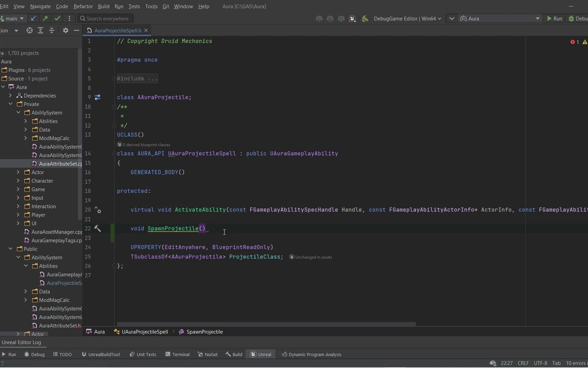This screenshot has width=588, height=368.
Task: Click the locate in solution crosshair icon
Action: (x=30, y=30)
